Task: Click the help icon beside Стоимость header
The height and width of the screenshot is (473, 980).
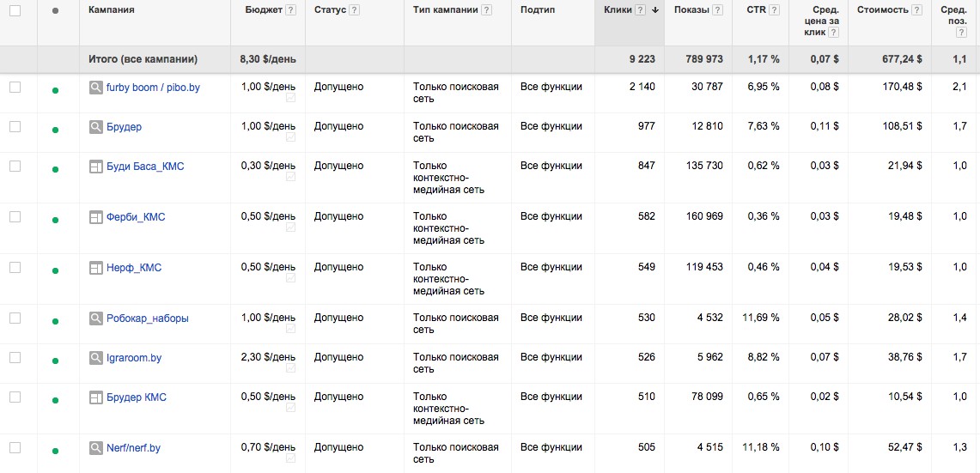Action: pyautogui.click(x=917, y=10)
